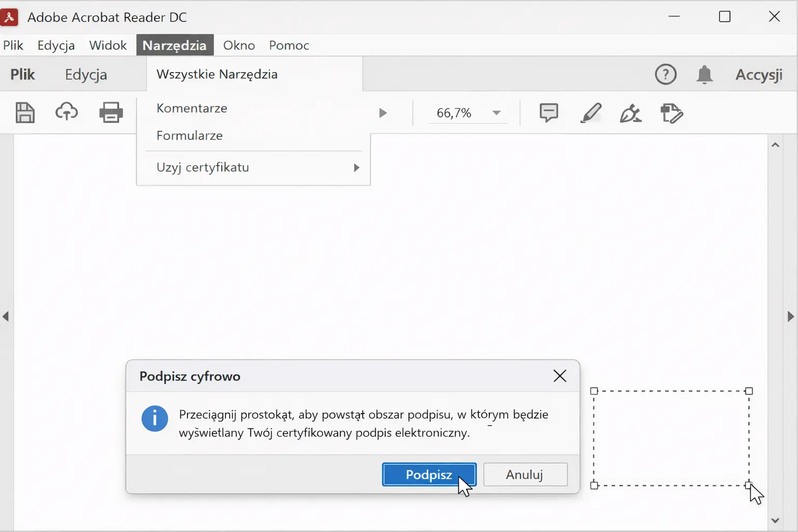Click the stamp and pen toolbar icon

tap(671, 113)
